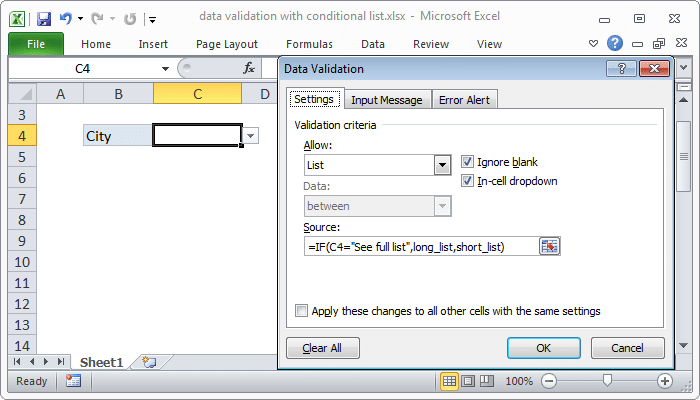Open the Excel Help question mark icon
Screen dimensions: 700x400
[x=615, y=43]
